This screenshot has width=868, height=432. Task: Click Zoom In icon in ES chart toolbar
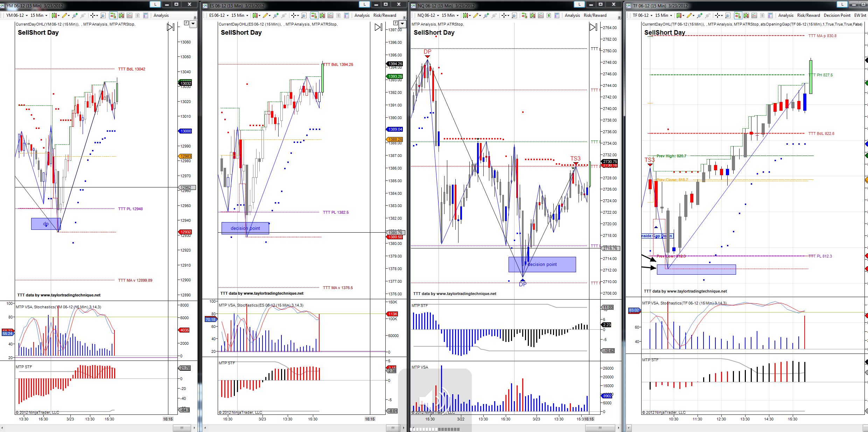coord(276,15)
